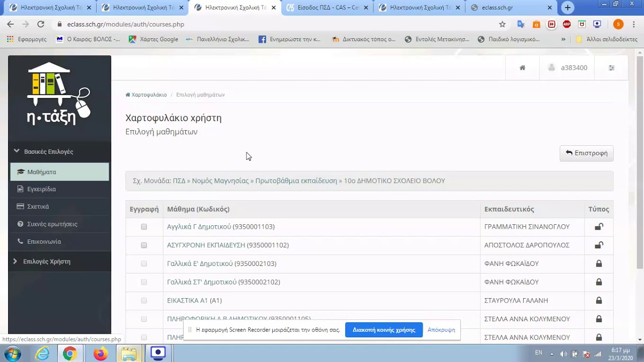644x362 pixels.
Task: Click the address bar URL field
Action: tap(277, 24)
